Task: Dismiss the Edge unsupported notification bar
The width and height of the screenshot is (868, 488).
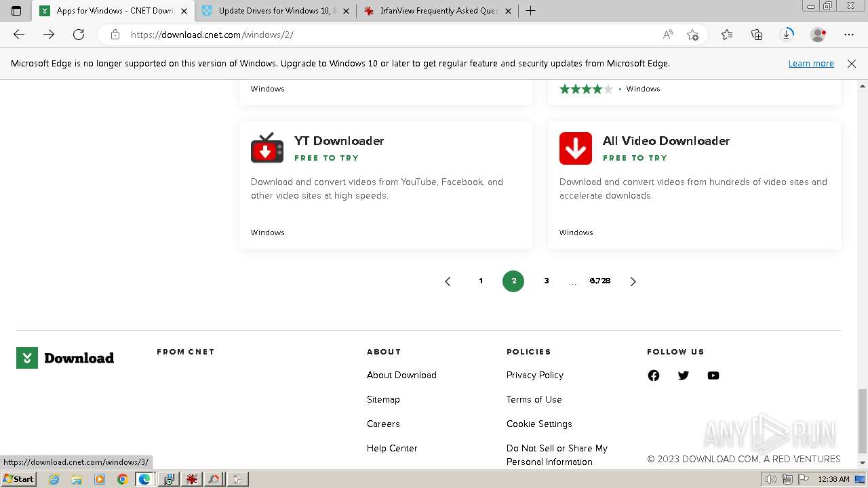Action: [x=852, y=64]
